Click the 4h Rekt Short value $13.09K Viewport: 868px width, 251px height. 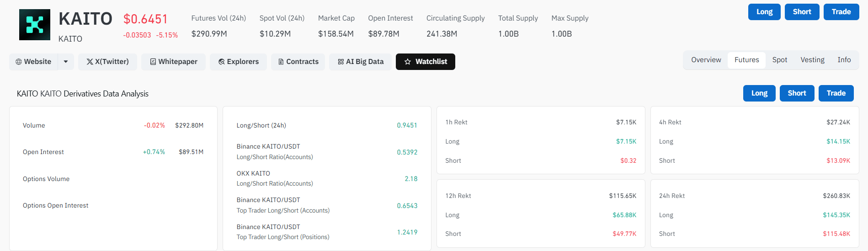click(838, 160)
